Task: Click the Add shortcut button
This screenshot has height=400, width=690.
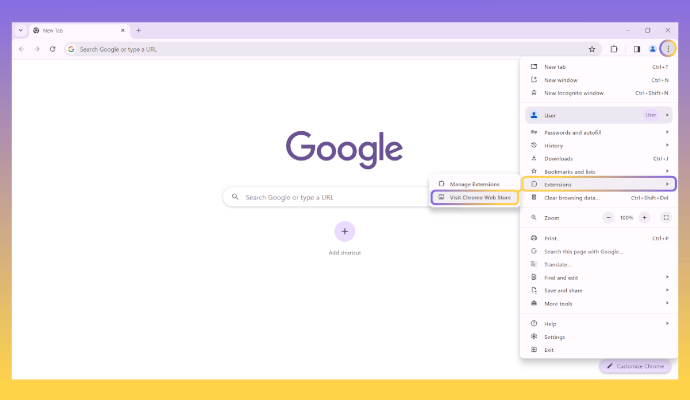Action: [x=344, y=232]
